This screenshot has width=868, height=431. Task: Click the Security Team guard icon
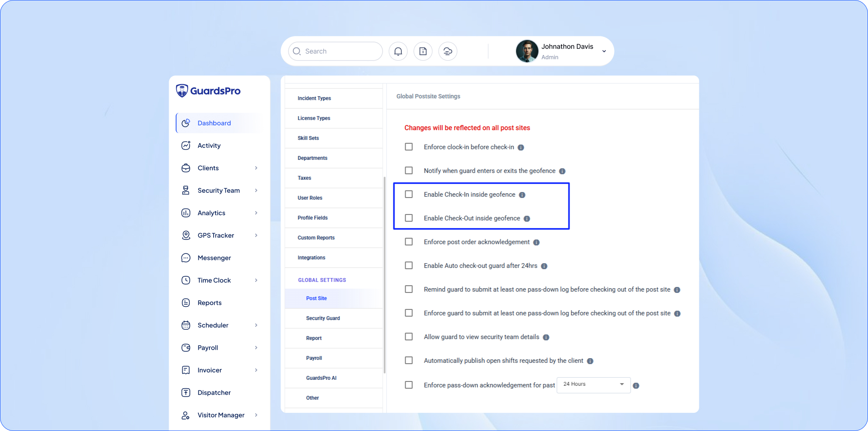pyautogui.click(x=186, y=190)
